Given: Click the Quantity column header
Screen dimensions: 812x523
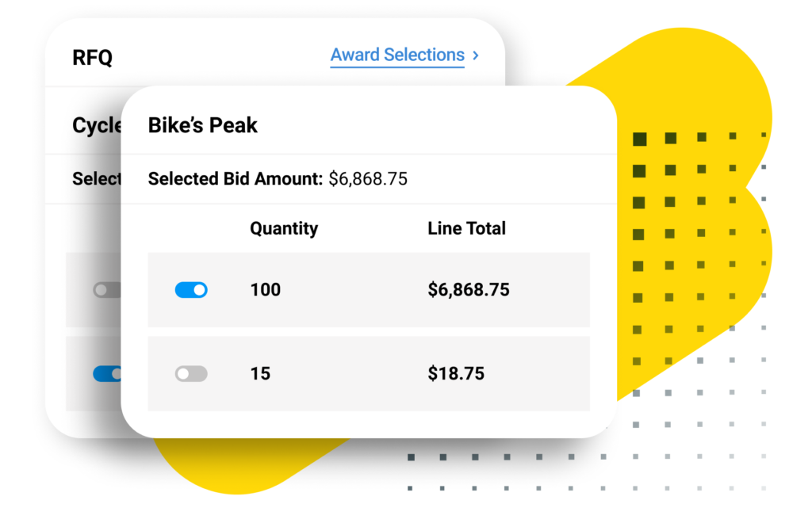Looking at the screenshot, I should [x=284, y=228].
